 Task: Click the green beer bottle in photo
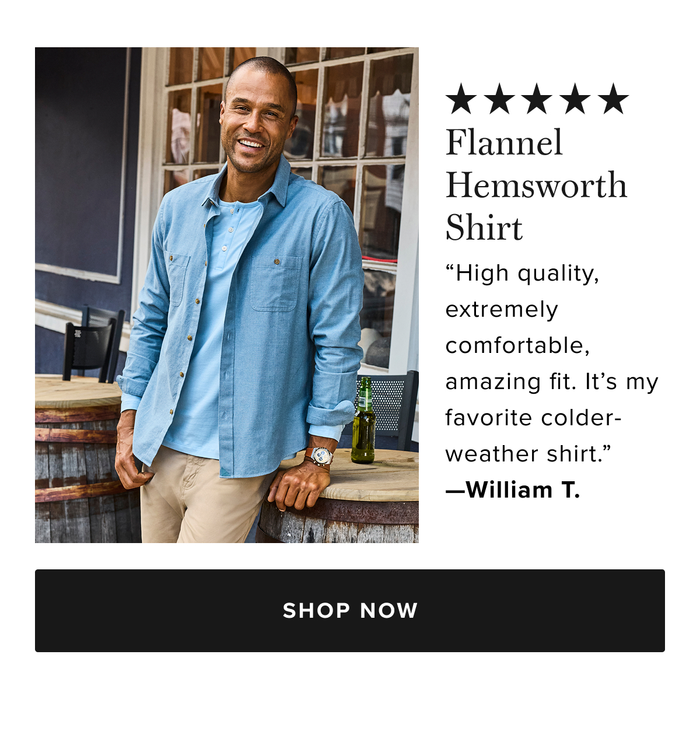[363, 420]
